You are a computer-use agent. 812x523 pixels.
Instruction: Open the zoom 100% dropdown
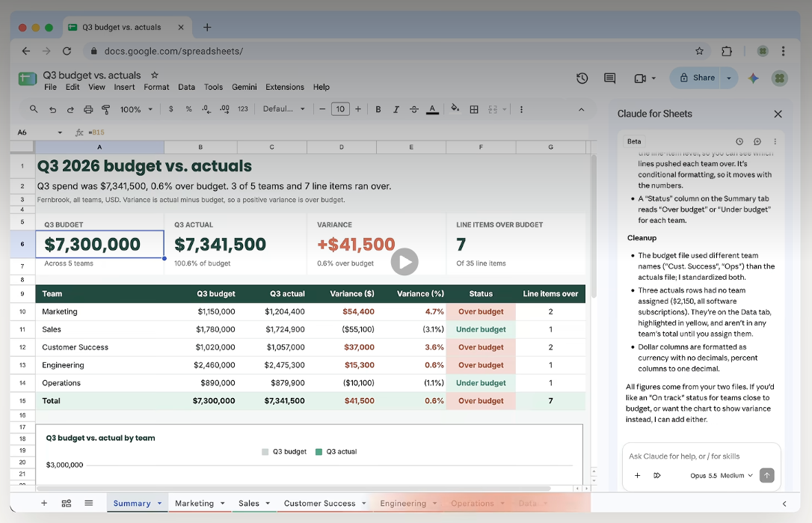137,109
